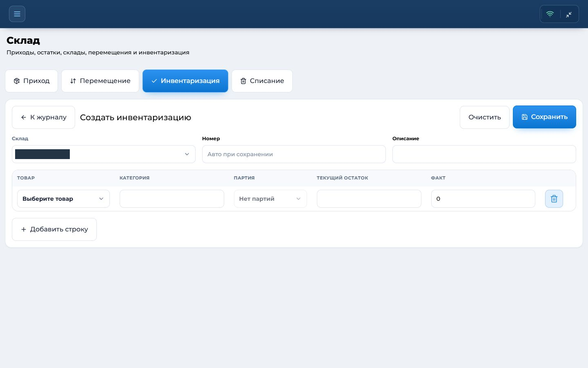This screenshot has width=588, height=368.
Task: Exit fullscreen with the collapse arrows icon
Action: click(569, 14)
